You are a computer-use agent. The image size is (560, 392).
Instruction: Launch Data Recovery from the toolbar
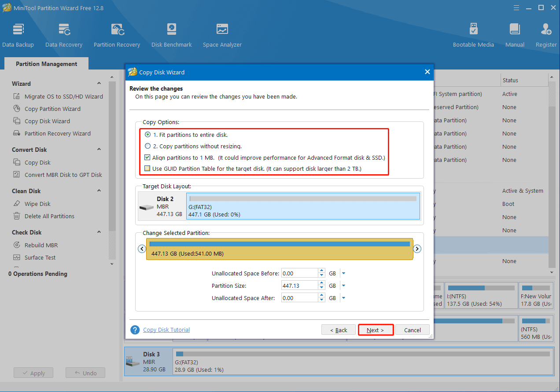coord(64,35)
